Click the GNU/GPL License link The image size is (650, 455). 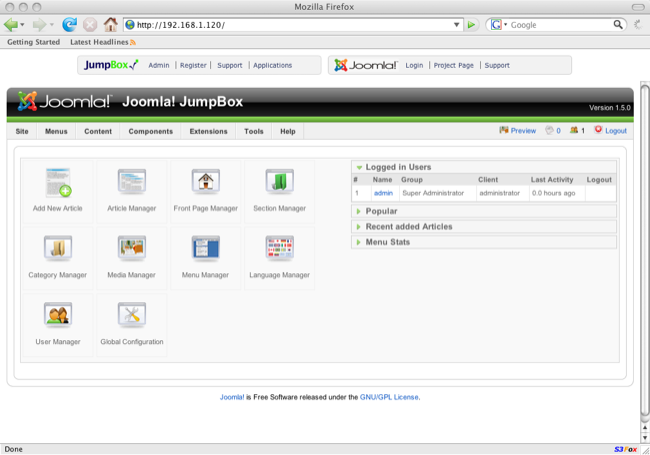coord(389,397)
